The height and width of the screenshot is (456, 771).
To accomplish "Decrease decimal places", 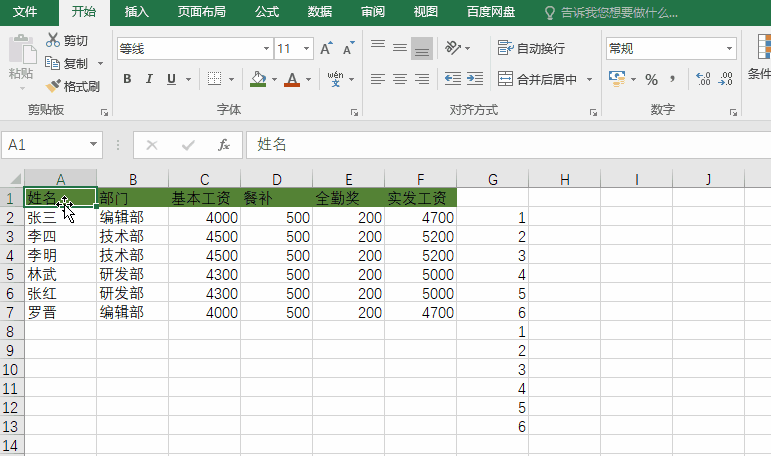I will [725, 79].
